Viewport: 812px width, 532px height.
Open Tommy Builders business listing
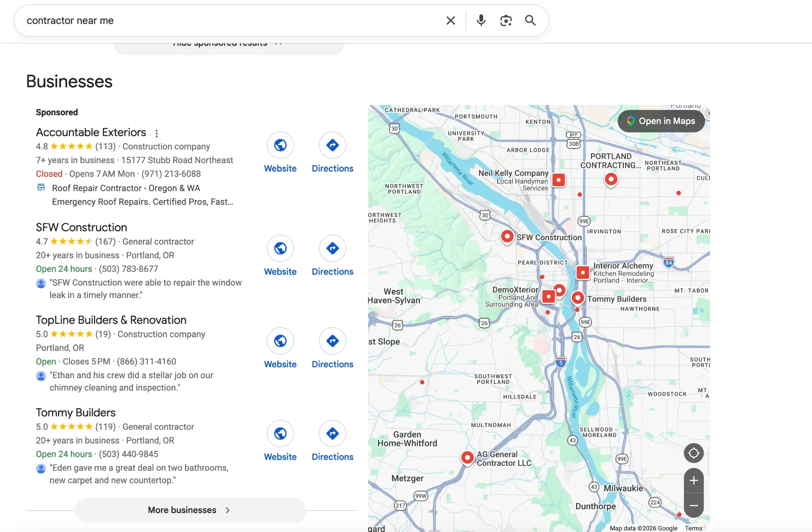76,412
